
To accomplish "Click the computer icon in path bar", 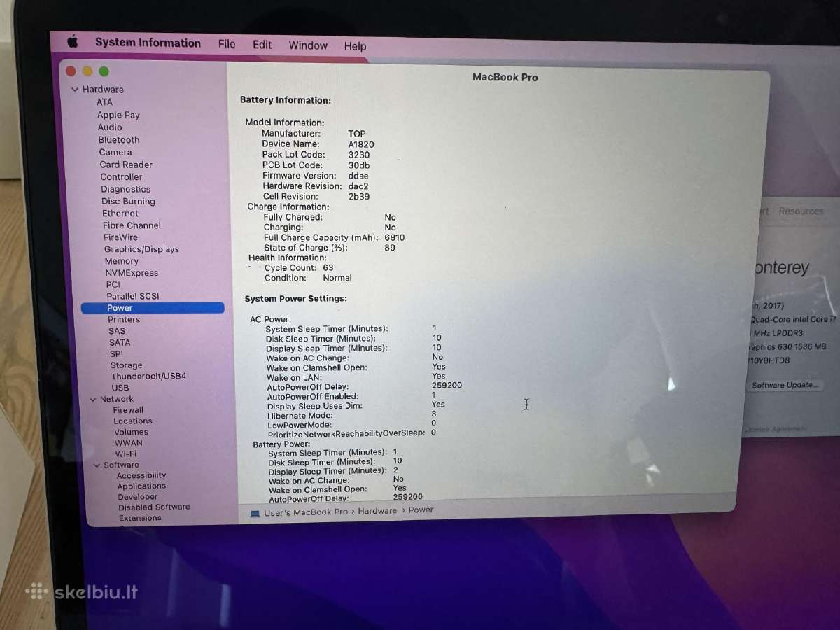I will pos(255,513).
